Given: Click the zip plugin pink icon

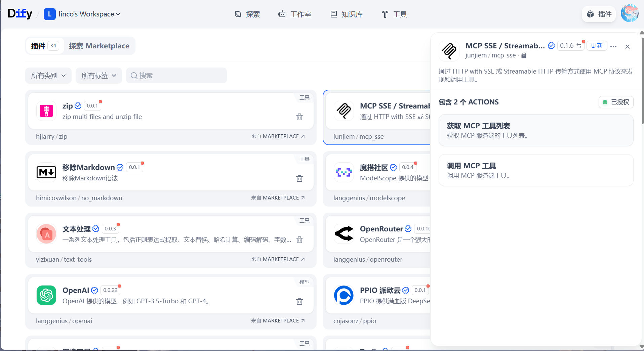Looking at the screenshot, I should [x=46, y=111].
